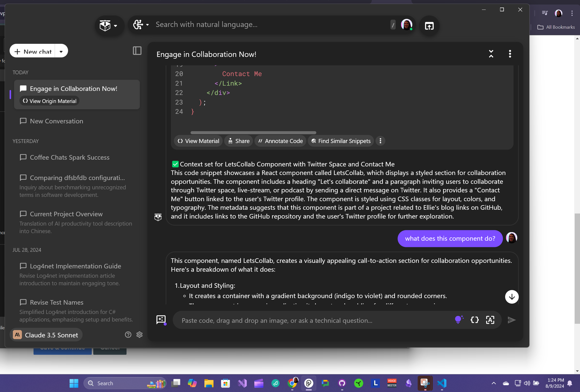The image size is (580, 392).
Task: Open the conversation three-dot options menu
Action: (x=510, y=54)
